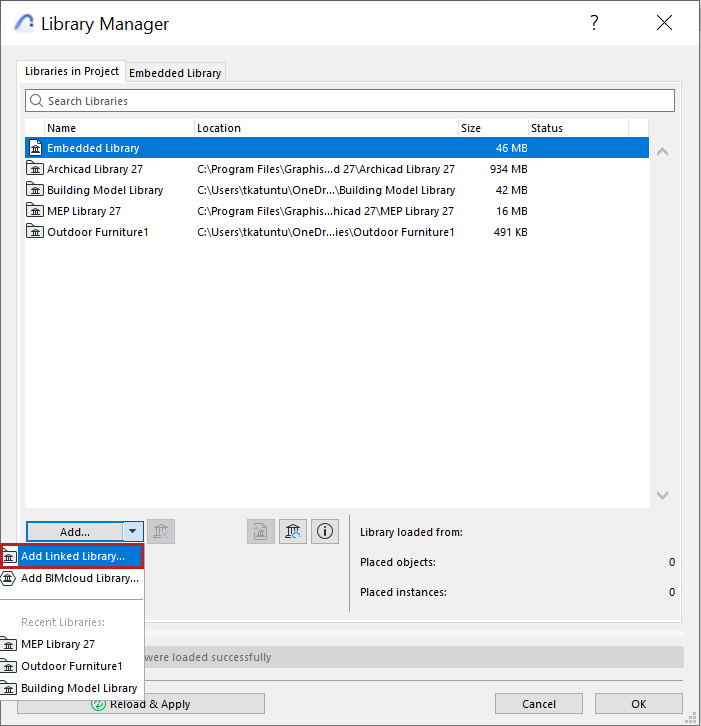This screenshot has height=726, width=701.
Task: Click the Cancel button
Action: [x=538, y=704]
